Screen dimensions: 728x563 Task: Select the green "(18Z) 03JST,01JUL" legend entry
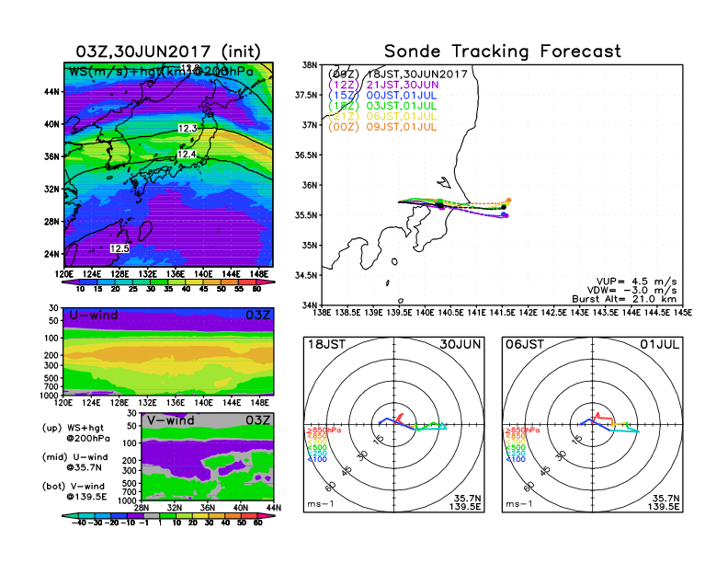382,106
